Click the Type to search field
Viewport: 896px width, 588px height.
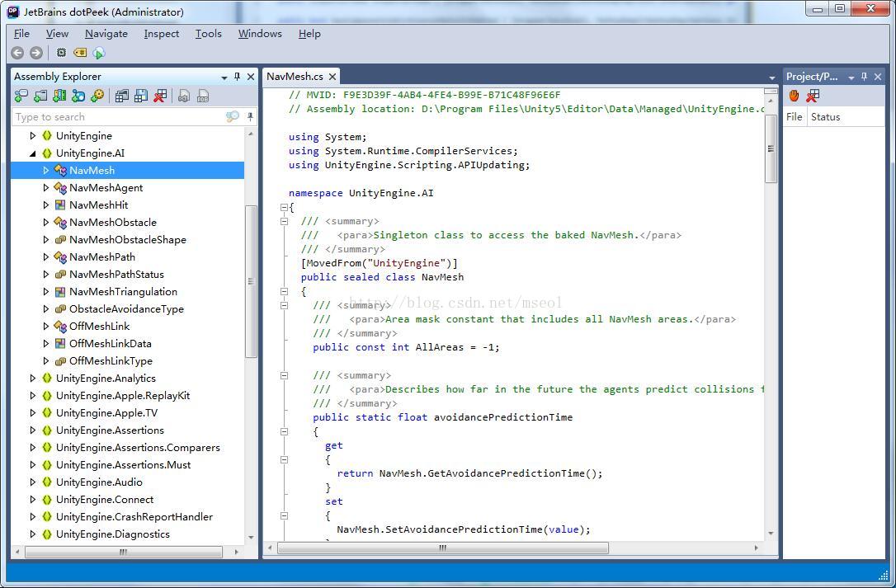(x=119, y=116)
